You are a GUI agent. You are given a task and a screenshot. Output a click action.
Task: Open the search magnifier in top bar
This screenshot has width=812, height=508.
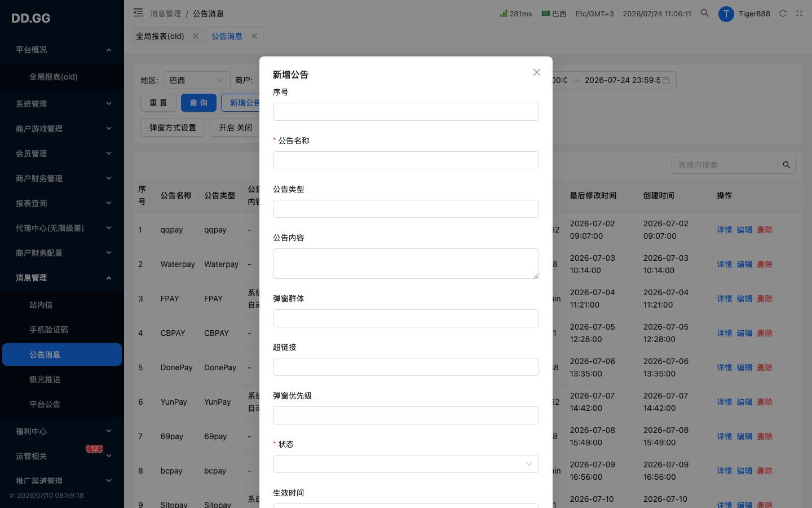click(x=704, y=13)
